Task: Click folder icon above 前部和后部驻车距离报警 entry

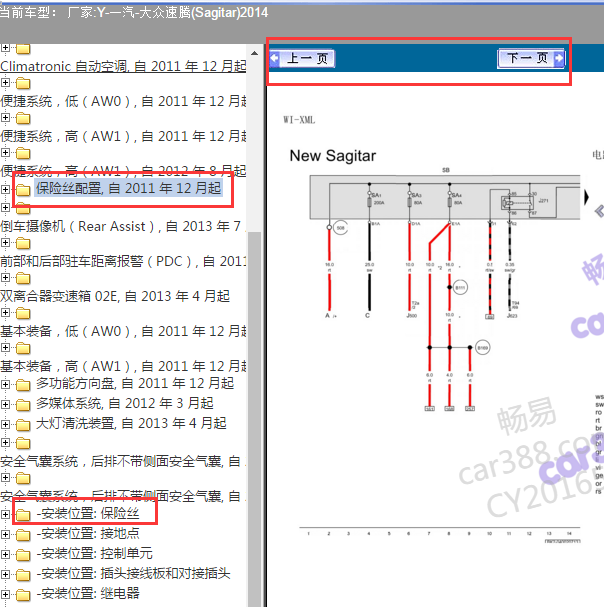Action: point(23,243)
